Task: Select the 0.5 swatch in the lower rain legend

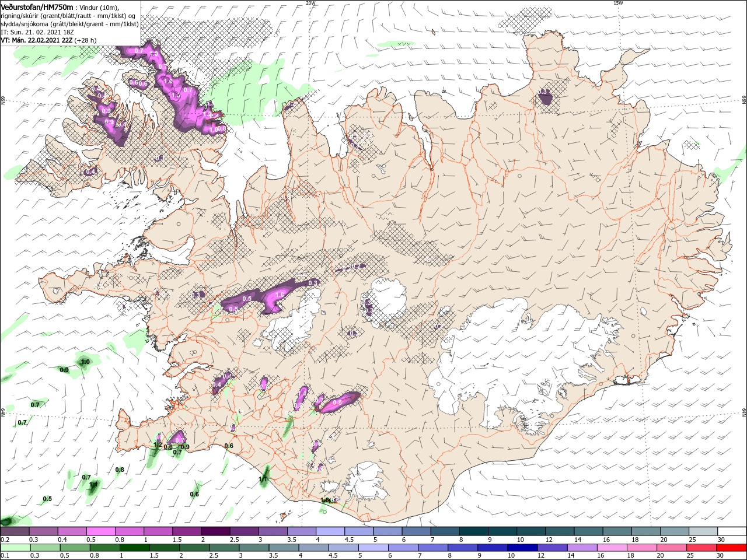Action: [x=75, y=548]
